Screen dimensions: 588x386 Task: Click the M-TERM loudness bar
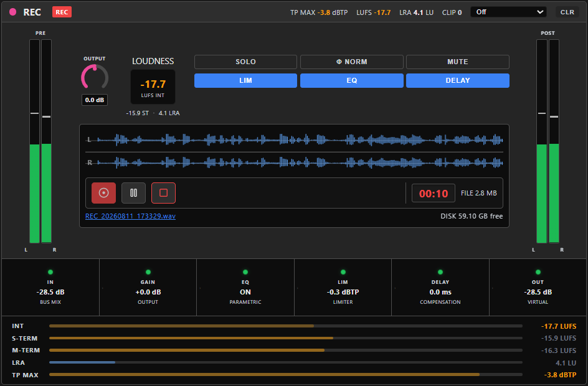(286, 351)
